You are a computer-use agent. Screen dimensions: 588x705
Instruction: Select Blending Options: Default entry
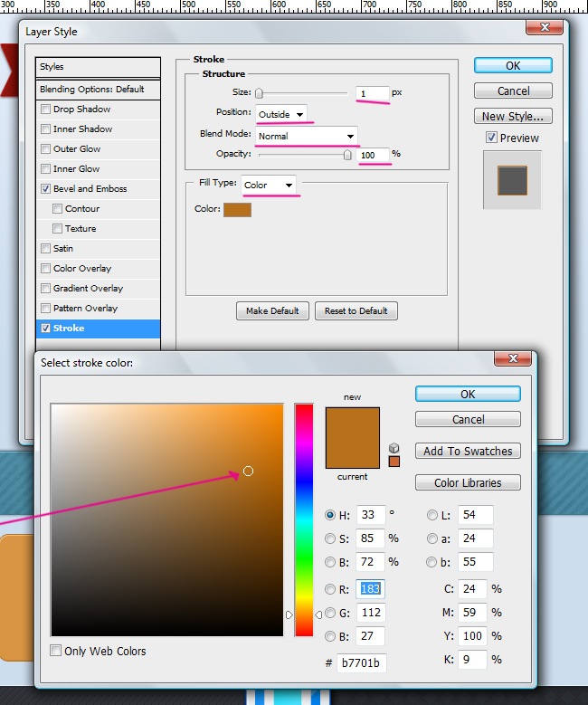(98, 90)
